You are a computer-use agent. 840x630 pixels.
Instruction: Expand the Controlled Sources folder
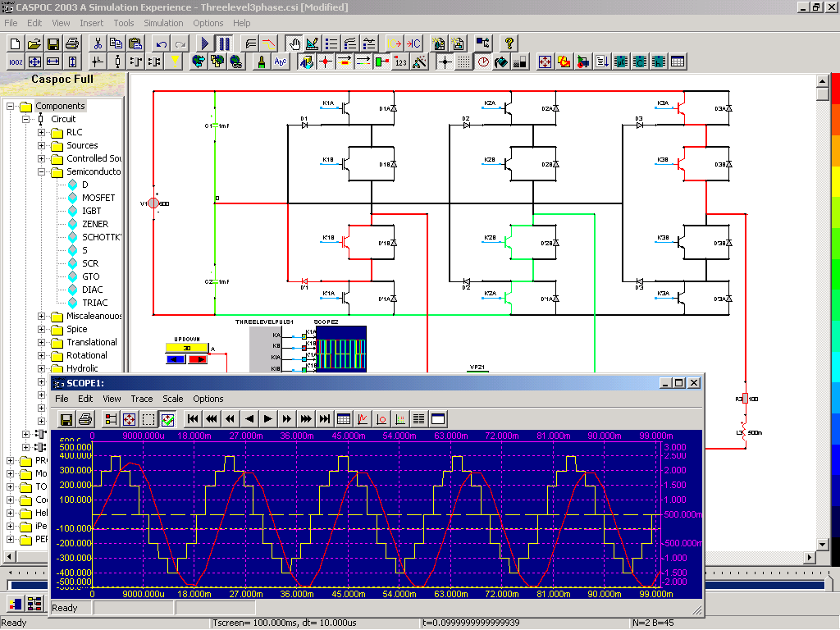click(41, 158)
